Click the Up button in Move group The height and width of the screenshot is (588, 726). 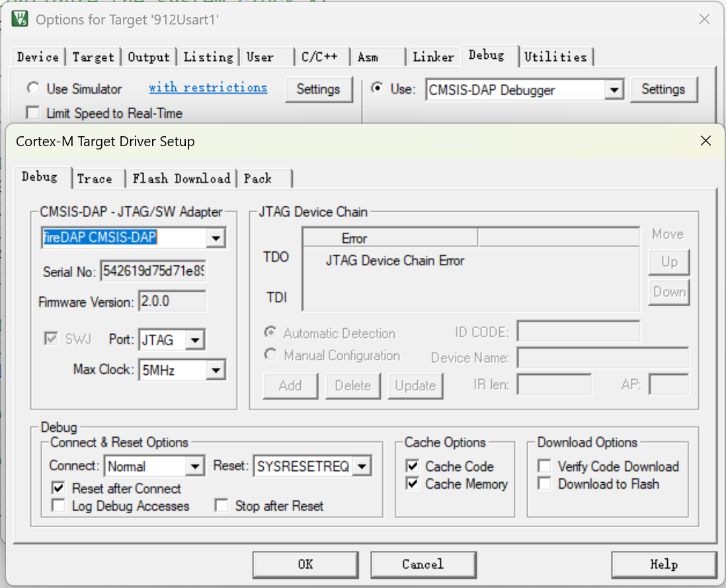tap(669, 262)
